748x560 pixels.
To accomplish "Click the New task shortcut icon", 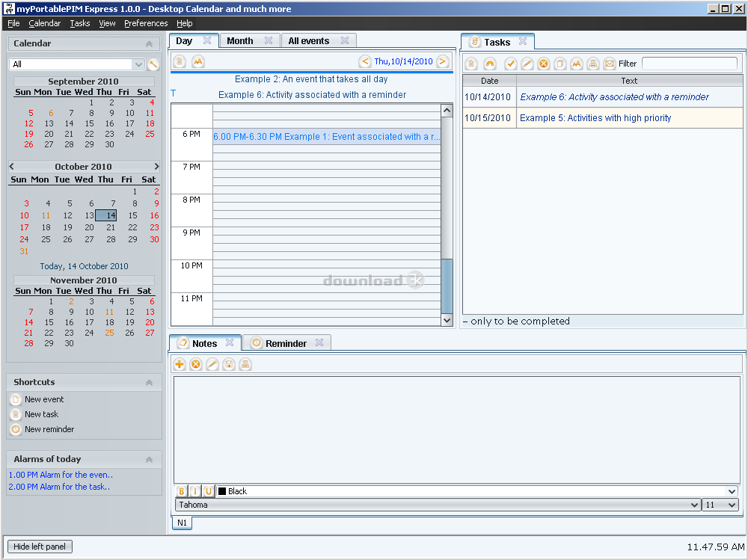I will 16,414.
